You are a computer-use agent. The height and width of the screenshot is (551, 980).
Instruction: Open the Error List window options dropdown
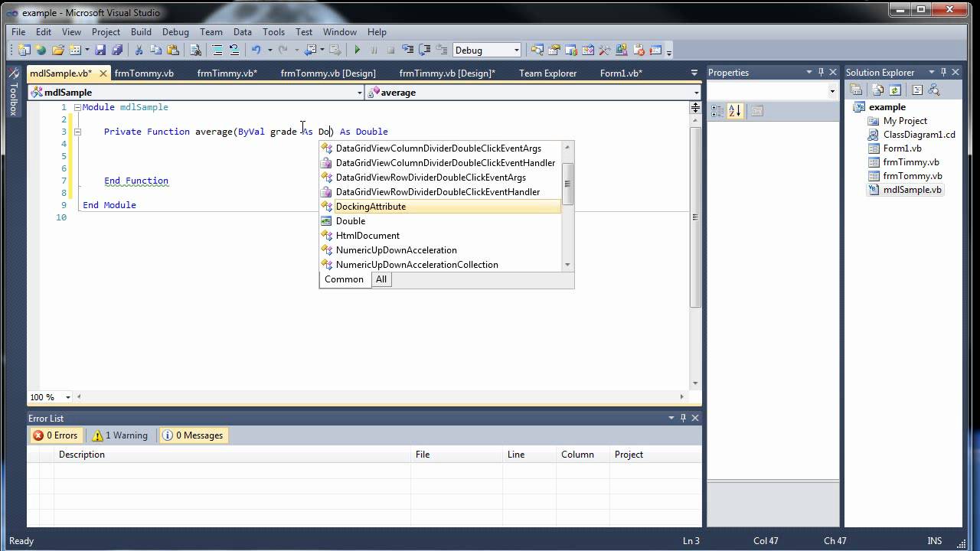671,418
